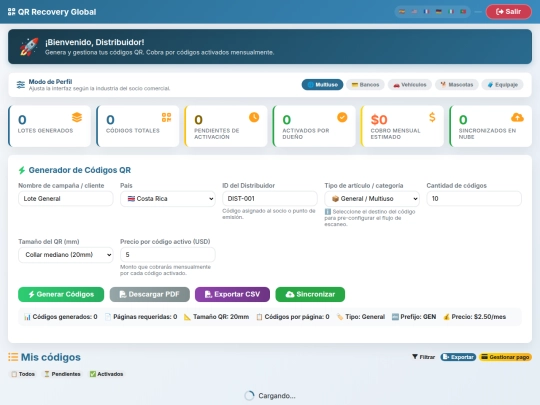Open Filtrar in Mis códigos

click(424, 357)
